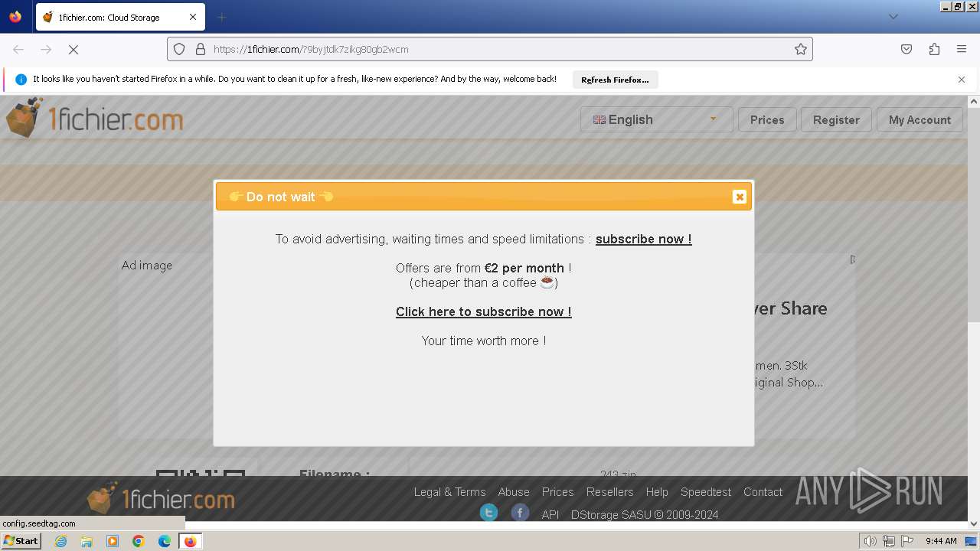Viewport: 980px width, 551px height.
Task: Open the Speedtest footer link
Action: click(706, 492)
